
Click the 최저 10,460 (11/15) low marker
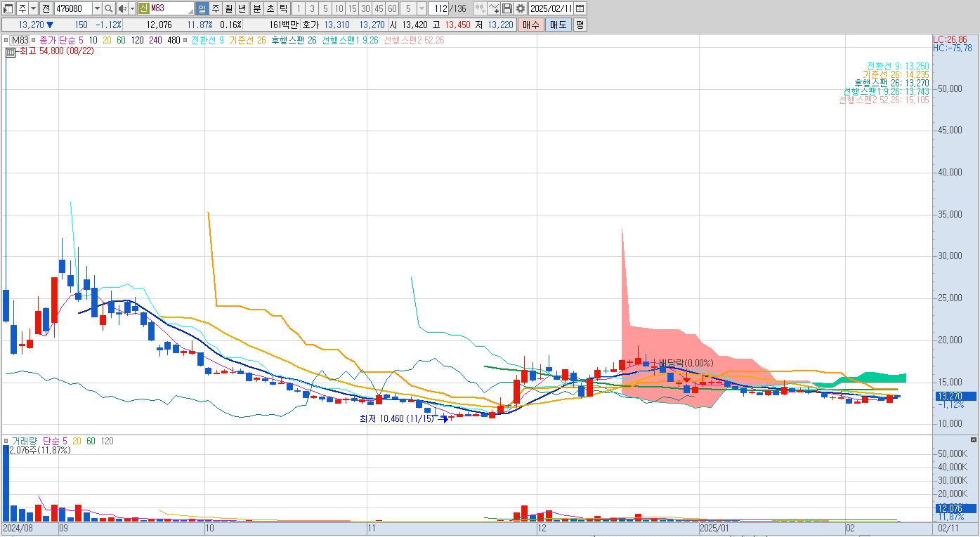(x=397, y=418)
